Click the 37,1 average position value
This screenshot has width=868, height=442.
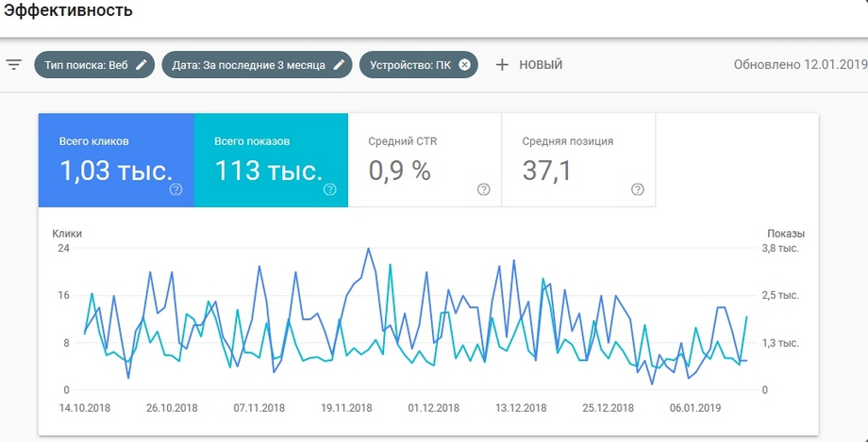tap(547, 171)
